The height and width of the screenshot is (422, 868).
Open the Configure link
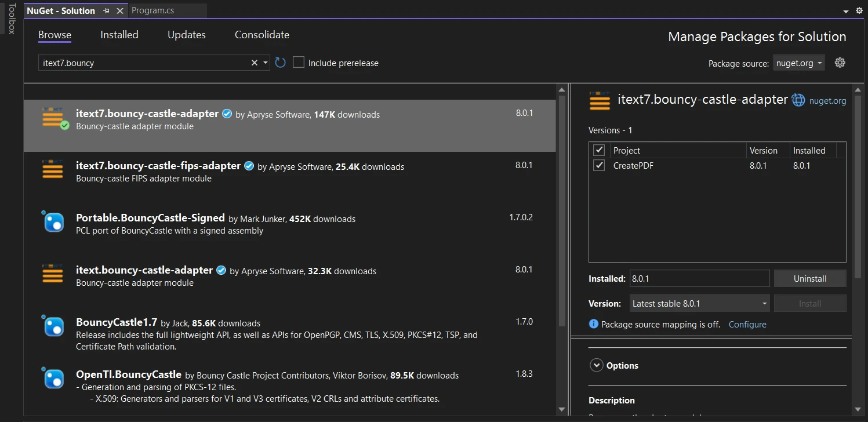747,324
